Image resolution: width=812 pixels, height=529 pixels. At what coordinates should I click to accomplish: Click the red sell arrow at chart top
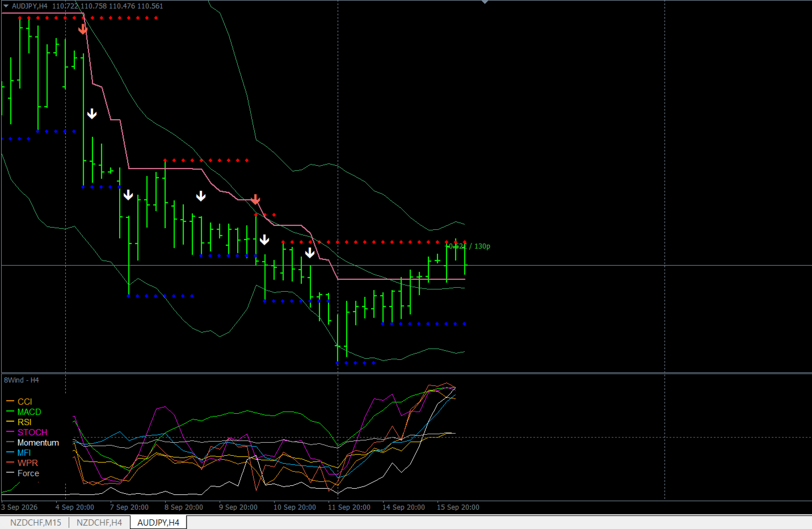[83, 29]
